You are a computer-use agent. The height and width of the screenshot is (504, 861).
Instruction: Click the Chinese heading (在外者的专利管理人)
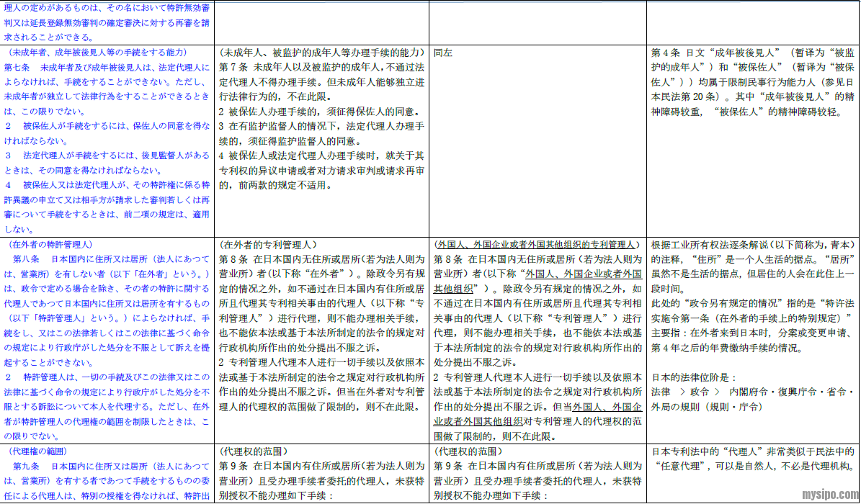point(269,245)
